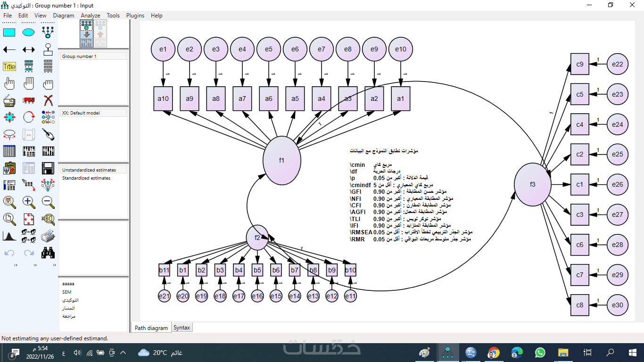Open the مراجعة file in the file list
The height and width of the screenshot is (362, 644).
coord(69,316)
